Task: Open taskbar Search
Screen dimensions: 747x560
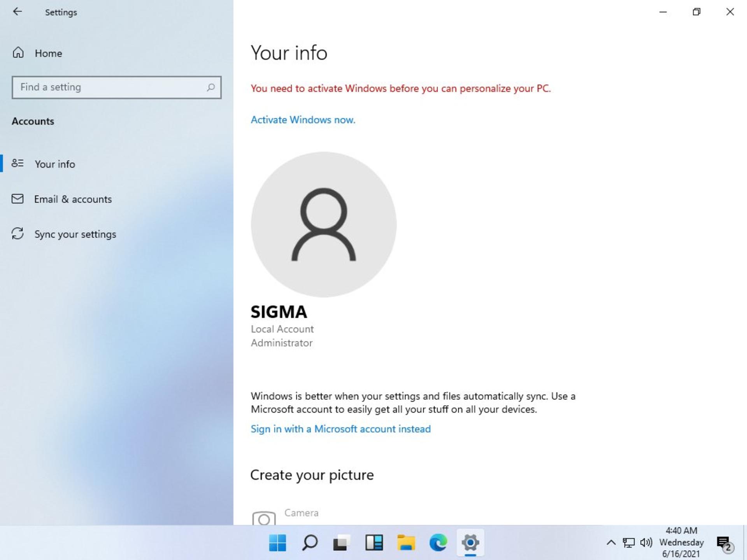Action: tap(310, 542)
